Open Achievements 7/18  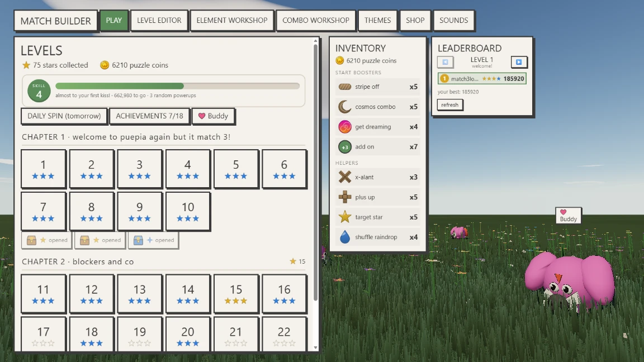[149, 116]
